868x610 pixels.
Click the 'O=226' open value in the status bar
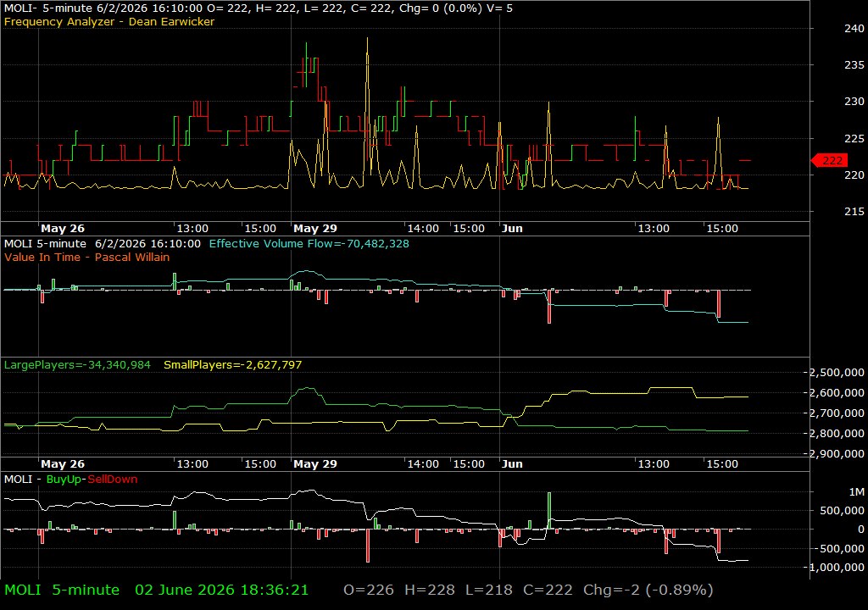tap(369, 590)
